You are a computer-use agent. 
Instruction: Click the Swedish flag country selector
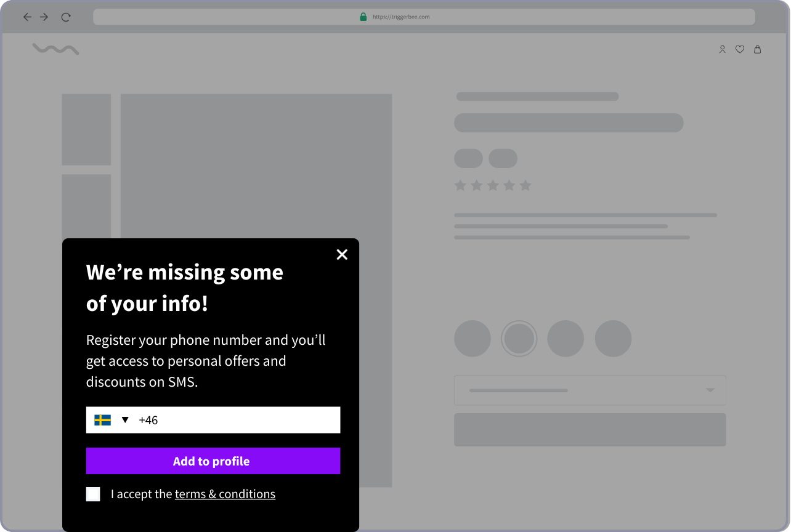(102, 420)
